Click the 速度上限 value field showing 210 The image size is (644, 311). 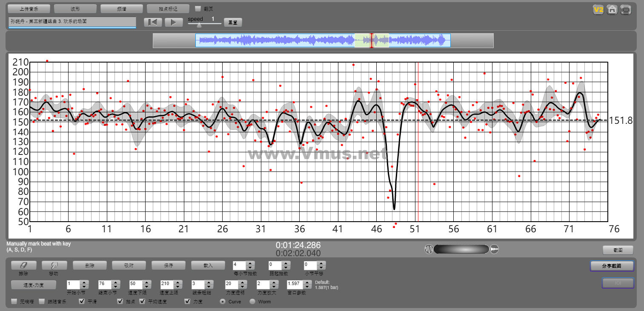click(x=167, y=285)
